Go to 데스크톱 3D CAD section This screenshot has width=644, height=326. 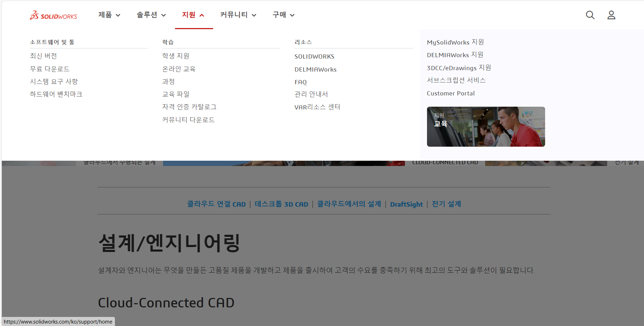282,204
